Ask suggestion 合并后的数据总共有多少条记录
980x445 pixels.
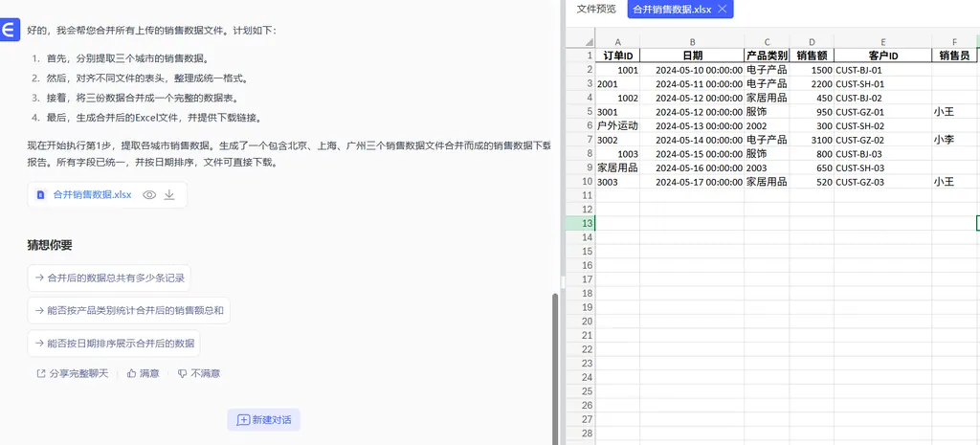[109, 278]
